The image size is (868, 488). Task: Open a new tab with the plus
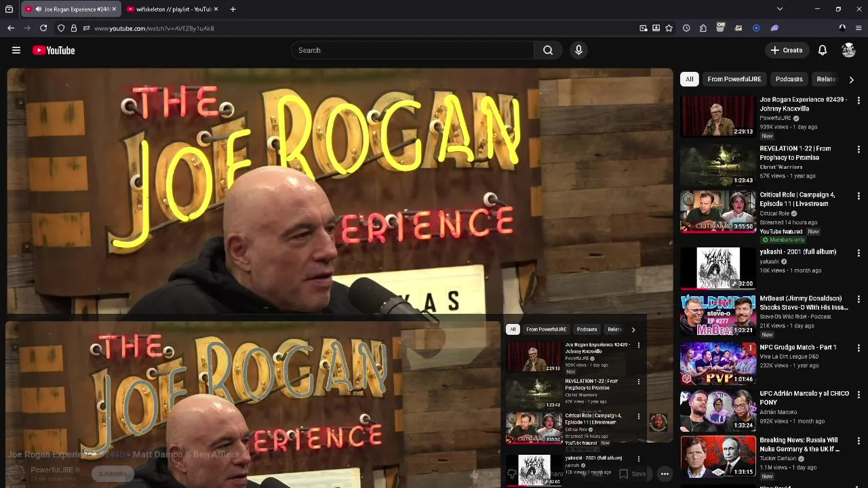click(x=233, y=9)
